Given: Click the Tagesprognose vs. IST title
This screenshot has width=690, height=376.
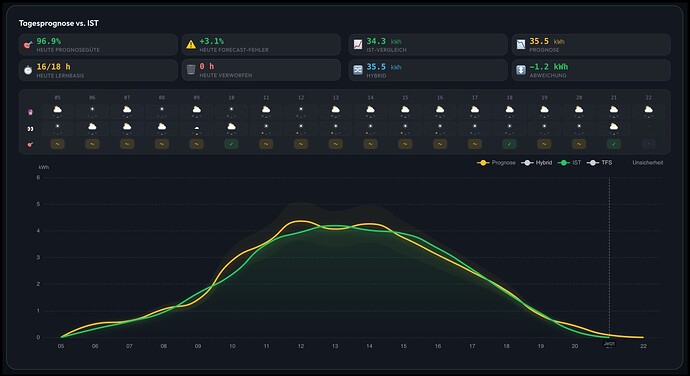Looking at the screenshot, I should tap(59, 23).
